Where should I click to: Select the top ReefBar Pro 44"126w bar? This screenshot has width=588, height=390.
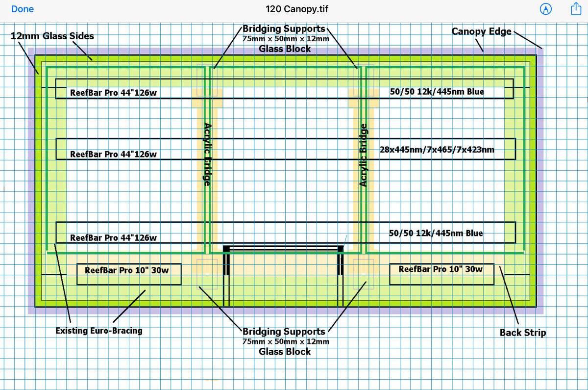tap(284, 89)
